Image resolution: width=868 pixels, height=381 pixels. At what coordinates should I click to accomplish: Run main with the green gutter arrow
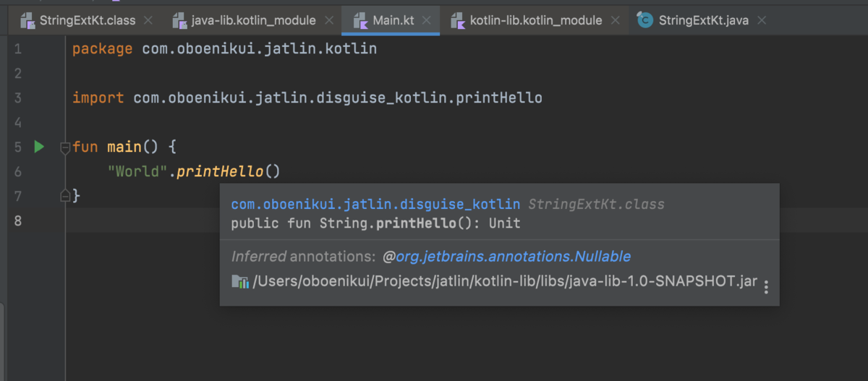39,147
